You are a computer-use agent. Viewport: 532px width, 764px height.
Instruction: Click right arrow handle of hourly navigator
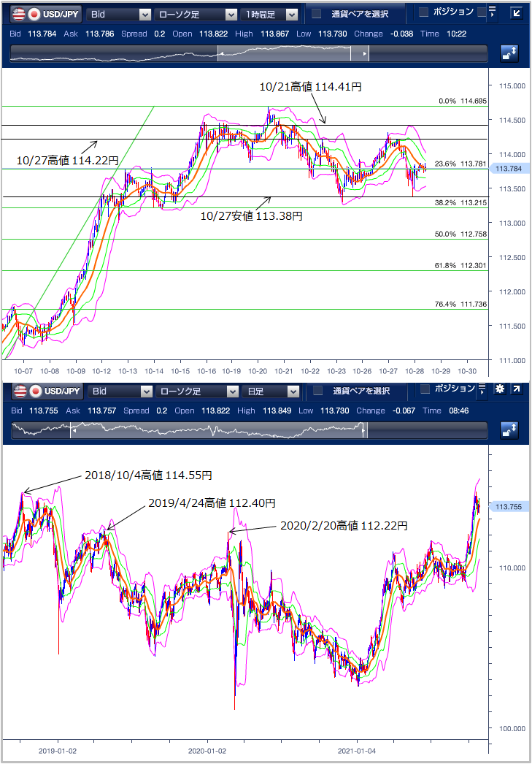click(x=364, y=53)
